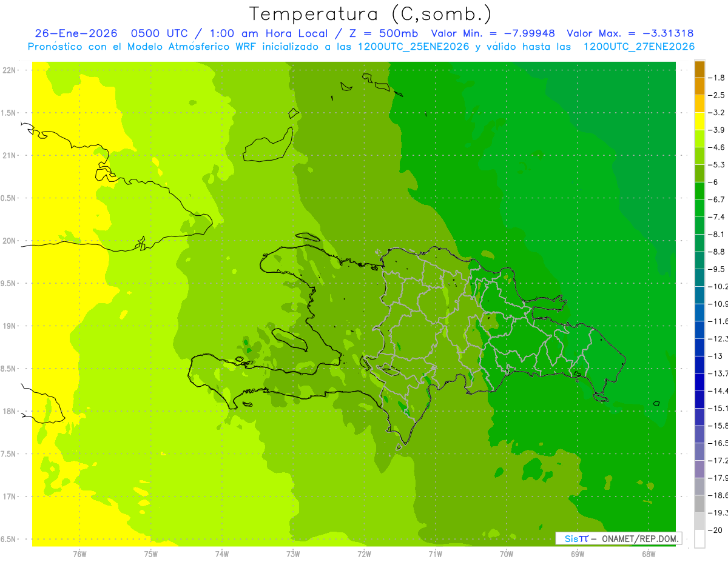Image resolution: width=728 pixels, height=562 pixels.
Task: Click the "Z = 500mb" level text
Action: point(382,33)
